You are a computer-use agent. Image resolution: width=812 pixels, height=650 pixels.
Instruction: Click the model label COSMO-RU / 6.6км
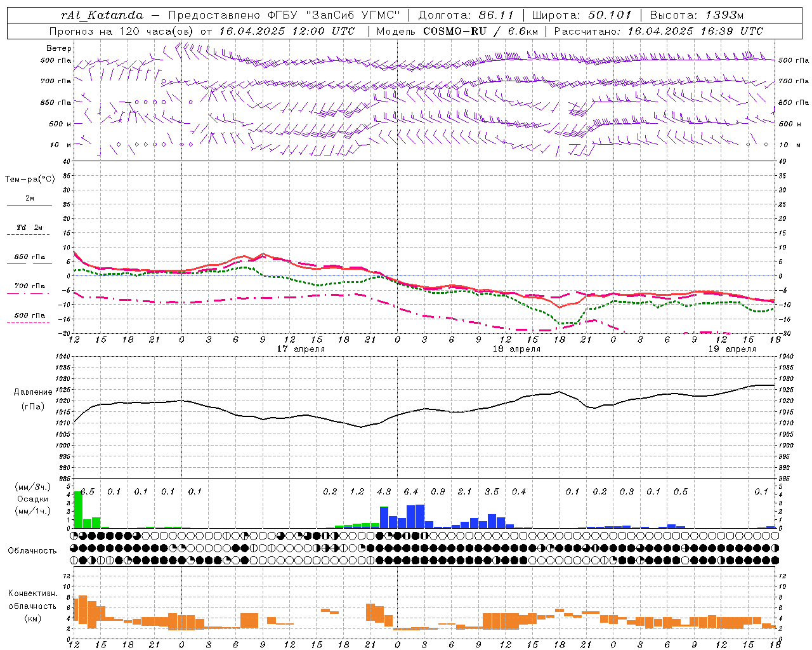tap(481, 31)
